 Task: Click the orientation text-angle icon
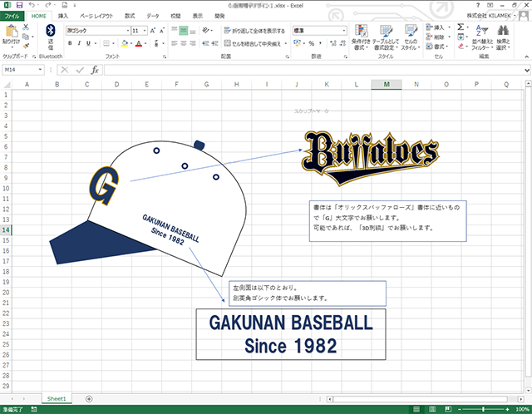click(x=206, y=31)
